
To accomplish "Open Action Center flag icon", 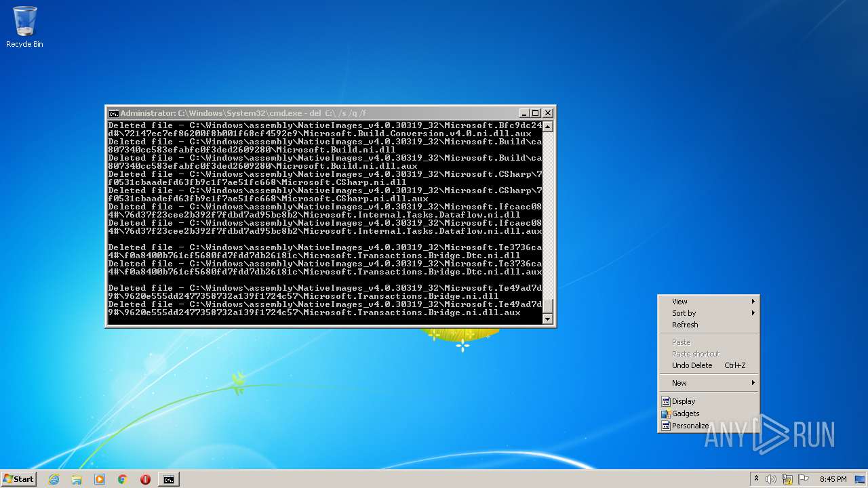I will click(x=804, y=479).
